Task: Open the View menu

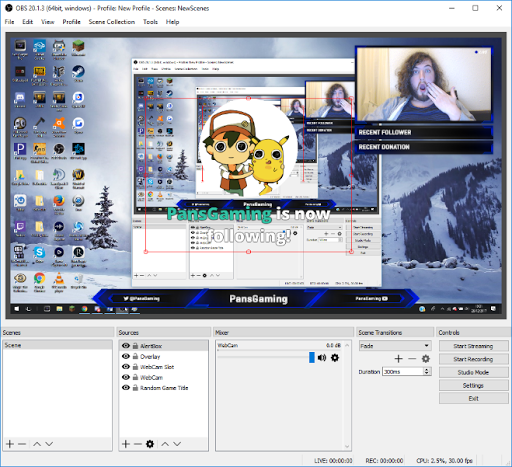Action: click(48, 22)
